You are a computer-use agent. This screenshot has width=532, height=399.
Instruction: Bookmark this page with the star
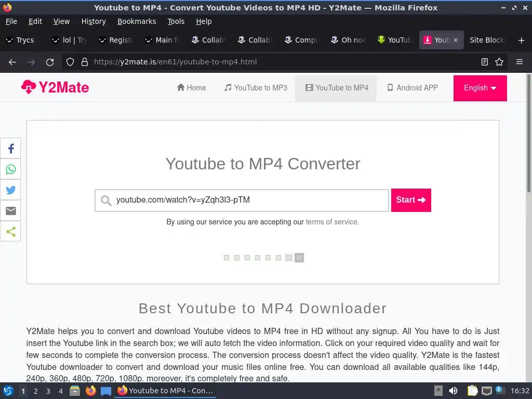pos(499,62)
